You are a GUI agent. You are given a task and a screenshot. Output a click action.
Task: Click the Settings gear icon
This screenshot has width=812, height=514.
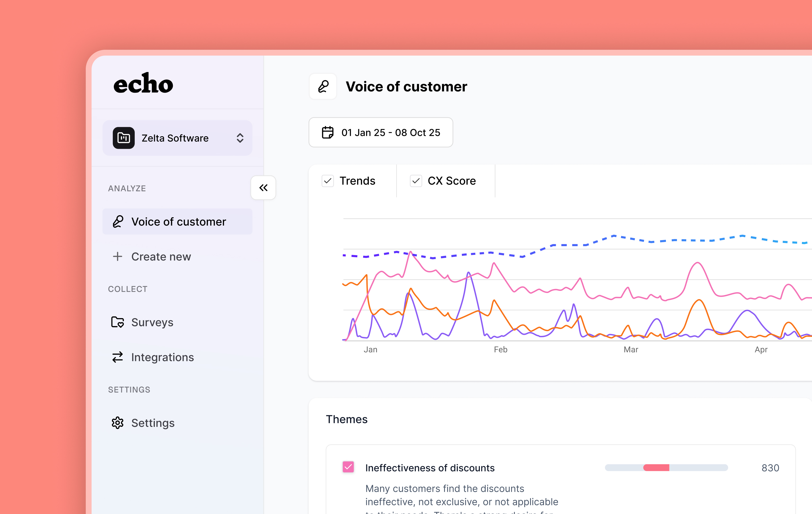117,423
